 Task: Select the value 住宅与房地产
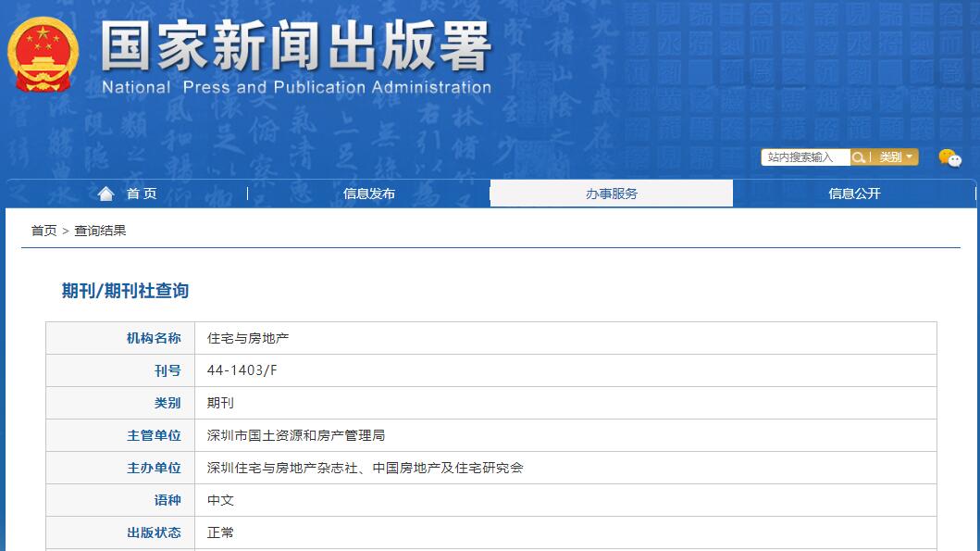pos(248,338)
